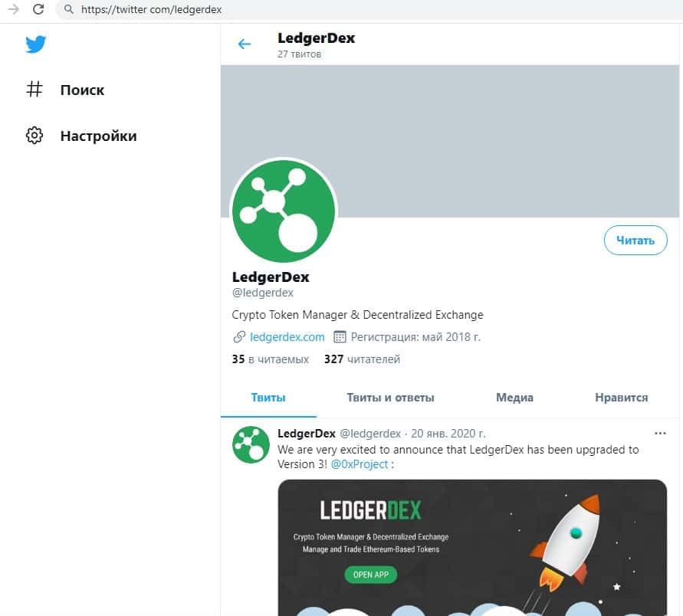
Task: Click the Twitter bird logo
Action: [35, 44]
